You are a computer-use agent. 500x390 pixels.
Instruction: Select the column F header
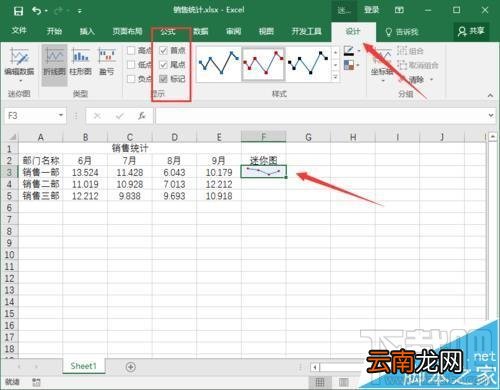(263, 137)
